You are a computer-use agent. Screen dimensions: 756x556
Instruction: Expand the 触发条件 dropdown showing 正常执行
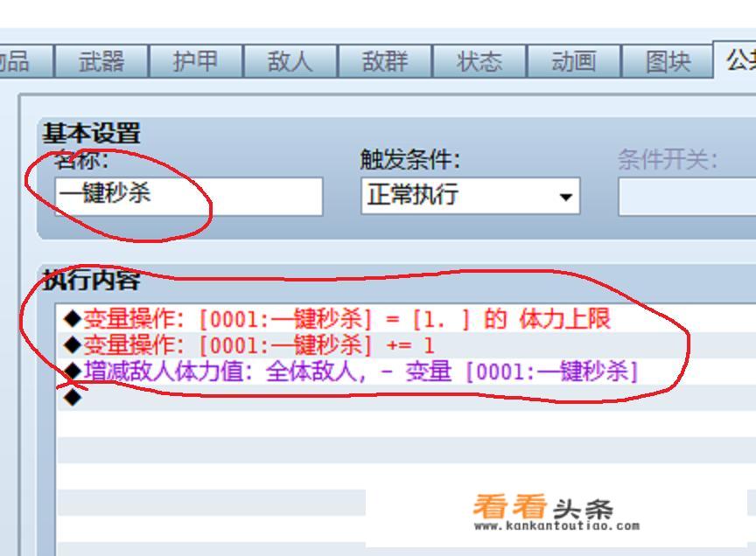click(470, 196)
